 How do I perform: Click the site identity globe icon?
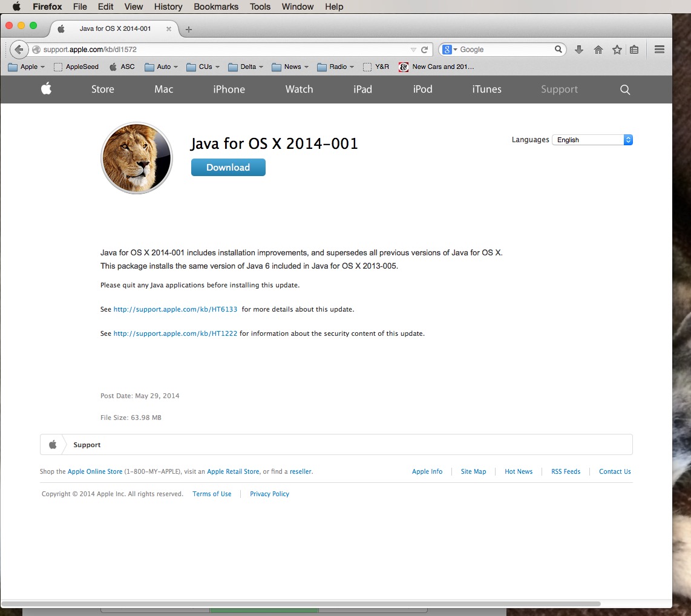pos(36,50)
